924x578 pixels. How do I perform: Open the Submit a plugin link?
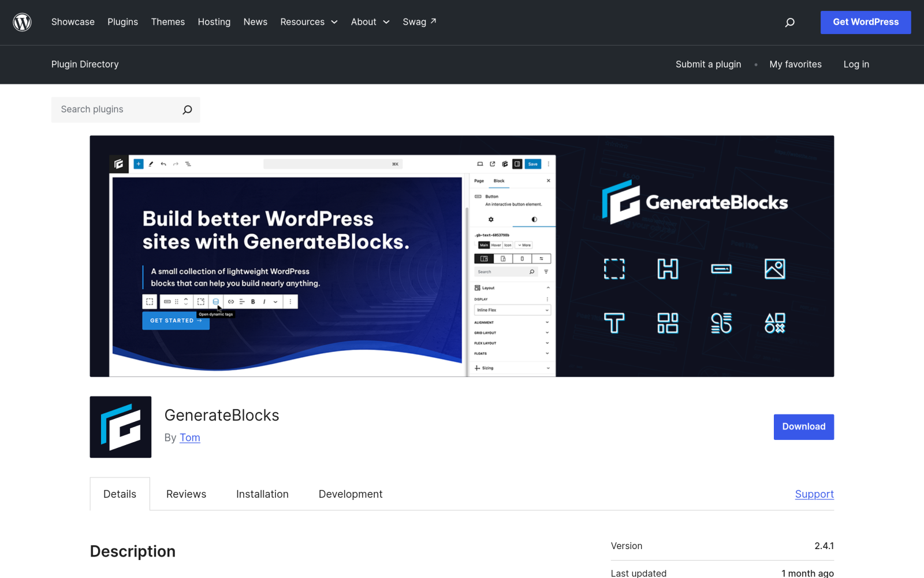coord(709,64)
